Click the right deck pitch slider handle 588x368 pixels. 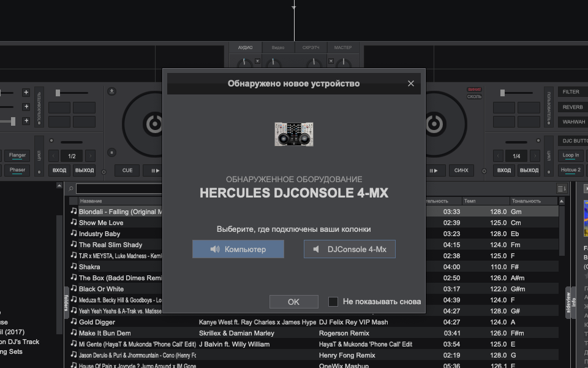(502, 93)
